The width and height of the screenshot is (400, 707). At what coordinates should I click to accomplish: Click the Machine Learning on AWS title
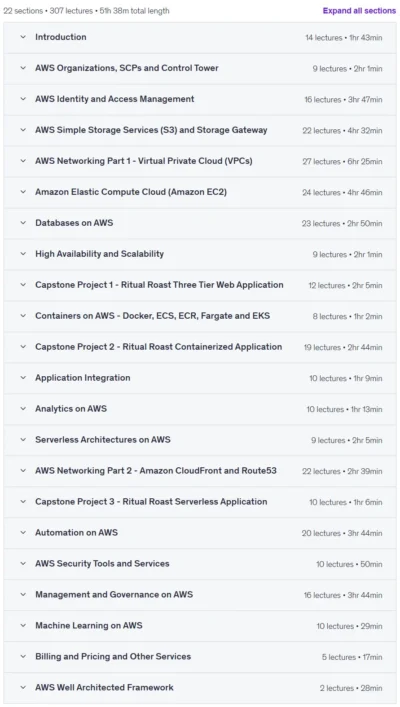[x=89, y=625]
